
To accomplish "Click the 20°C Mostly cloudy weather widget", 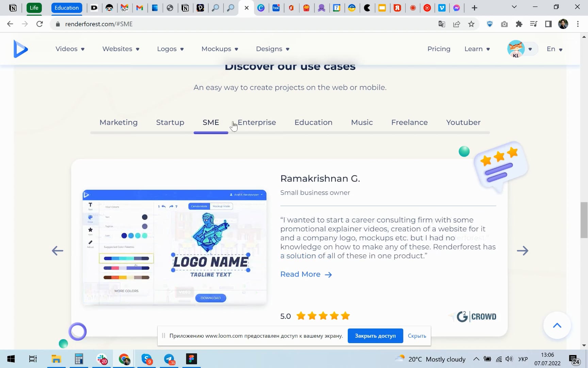I will point(430,359).
